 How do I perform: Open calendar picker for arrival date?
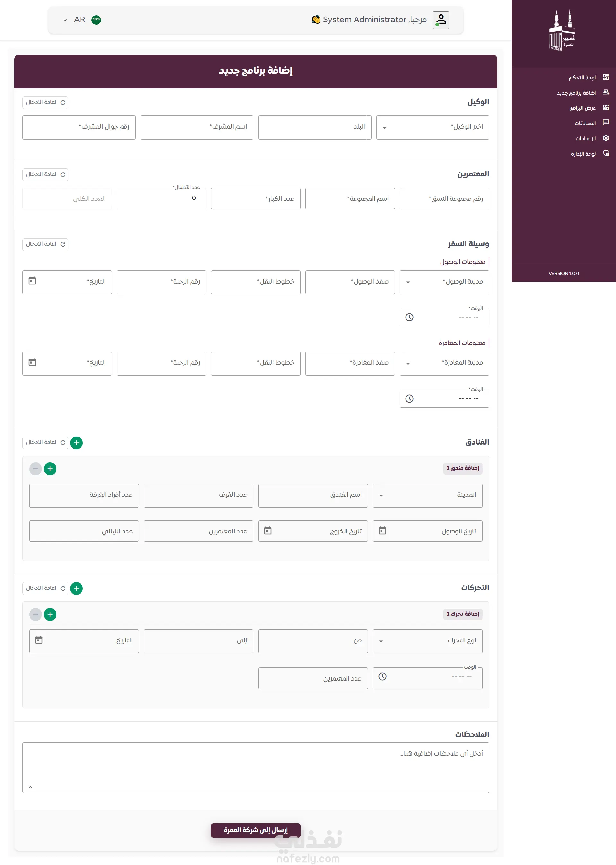pyautogui.click(x=32, y=281)
